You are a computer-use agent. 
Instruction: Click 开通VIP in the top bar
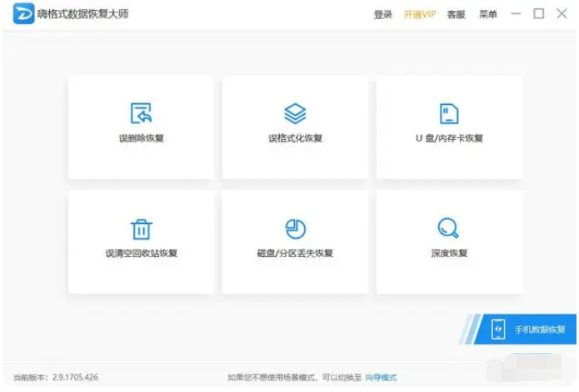(x=420, y=15)
